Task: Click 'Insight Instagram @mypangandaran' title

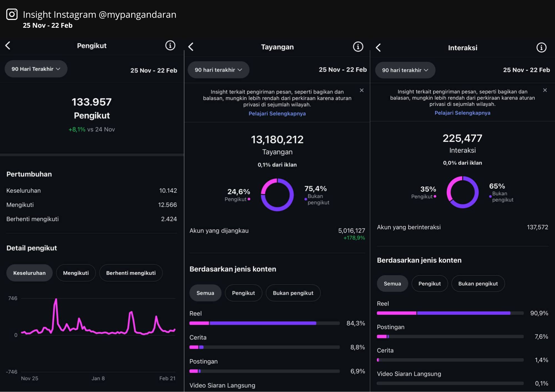Action: (x=100, y=14)
